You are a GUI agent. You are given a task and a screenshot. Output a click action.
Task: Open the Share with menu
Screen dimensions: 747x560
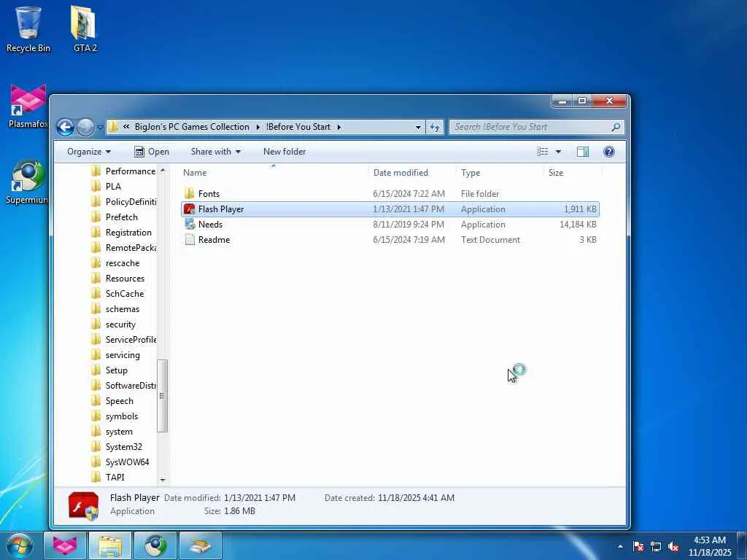pyautogui.click(x=215, y=152)
